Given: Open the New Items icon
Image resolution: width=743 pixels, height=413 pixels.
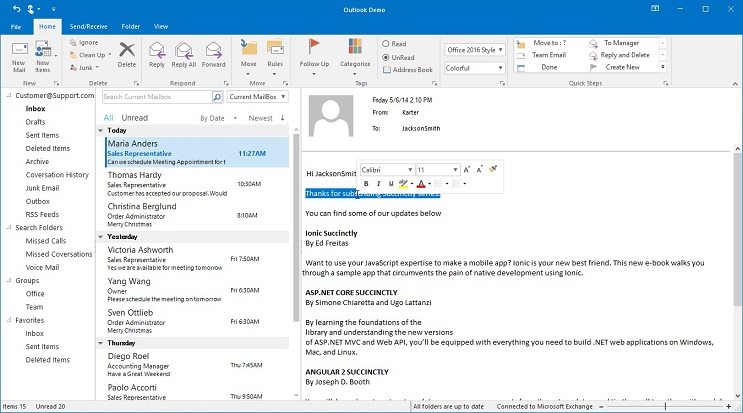Looking at the screenshot, I should (x=43, y=49).
